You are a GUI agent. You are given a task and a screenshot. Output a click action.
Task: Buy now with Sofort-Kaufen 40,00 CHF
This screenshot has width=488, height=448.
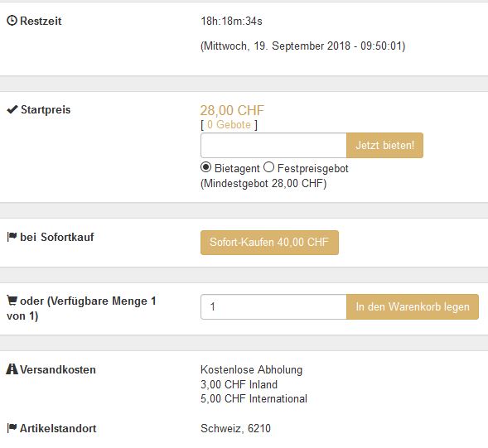269,243
